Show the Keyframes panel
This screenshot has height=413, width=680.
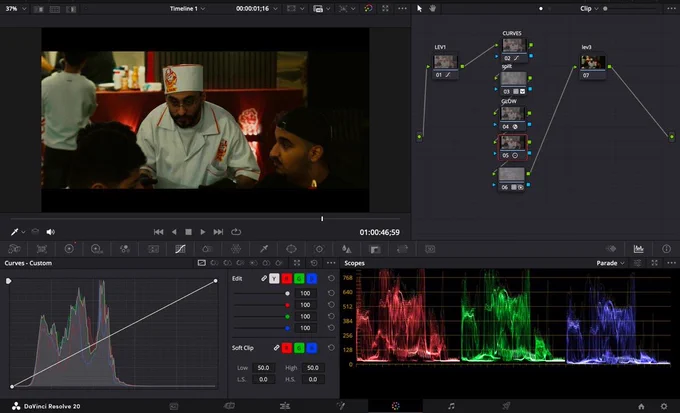[611, 249]
